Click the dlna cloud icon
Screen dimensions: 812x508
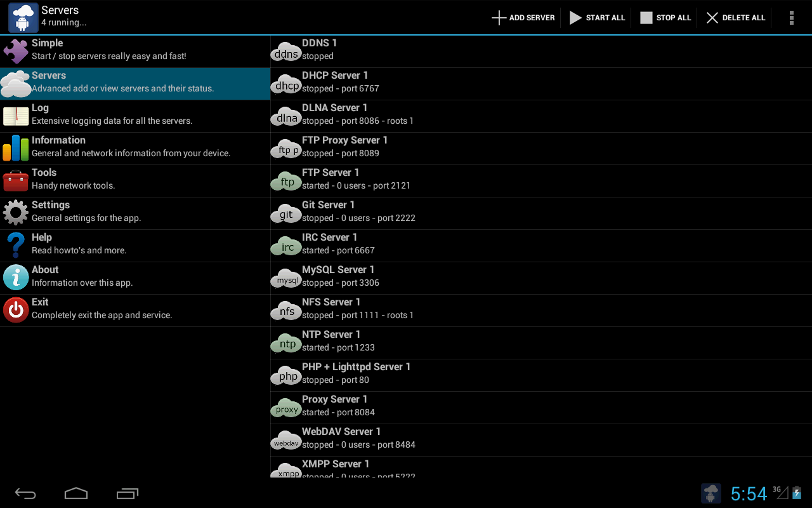pos(286,117)
